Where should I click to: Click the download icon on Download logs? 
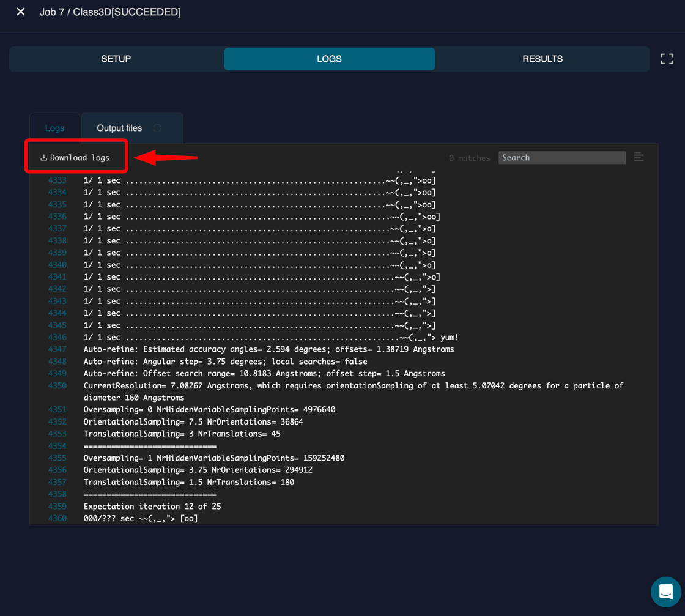tap(43, 157)
